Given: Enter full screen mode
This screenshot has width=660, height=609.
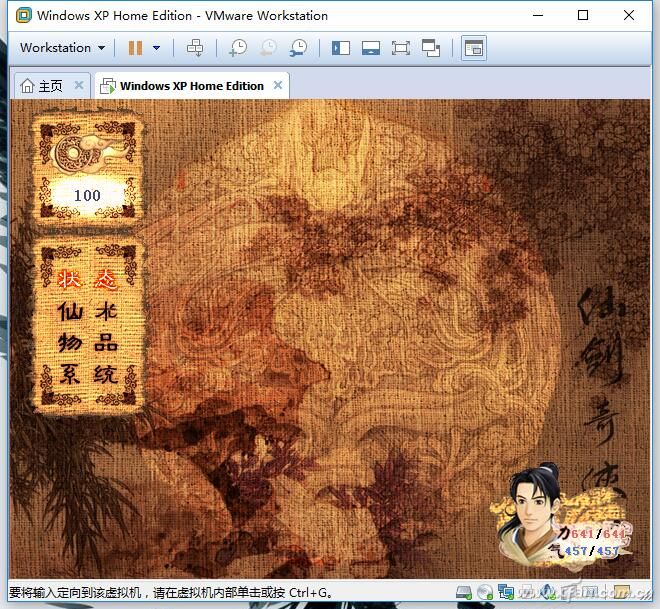Looking at the screenshot, I should pos(401,48).
